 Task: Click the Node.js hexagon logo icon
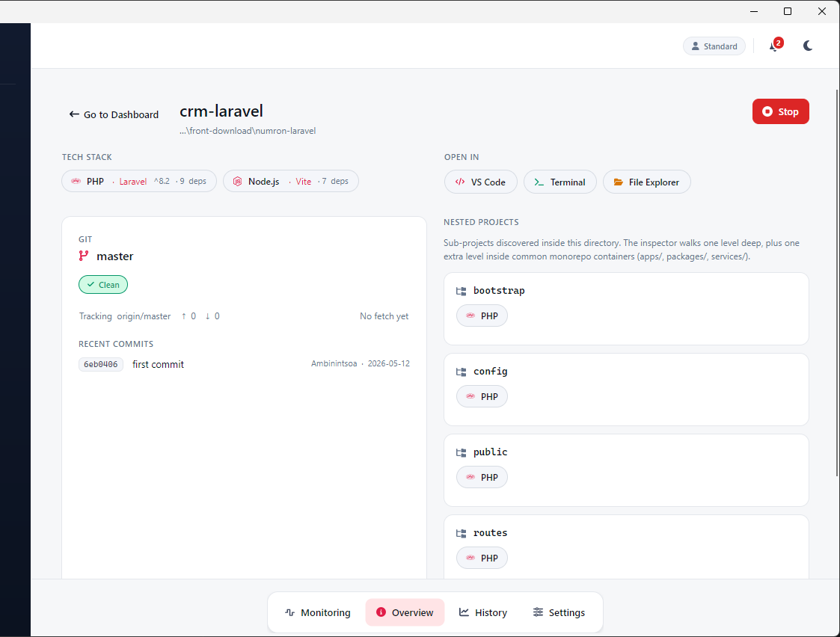237,182
